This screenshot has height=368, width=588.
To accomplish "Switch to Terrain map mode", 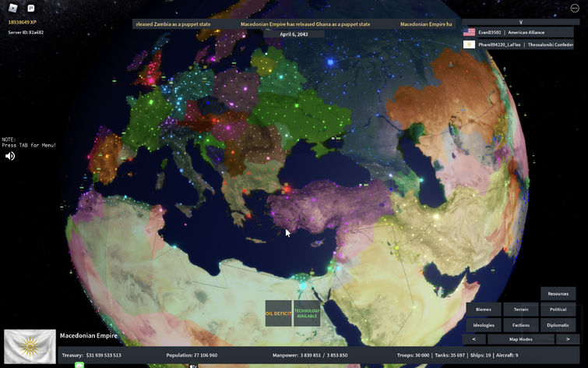I will click(521, 310).
